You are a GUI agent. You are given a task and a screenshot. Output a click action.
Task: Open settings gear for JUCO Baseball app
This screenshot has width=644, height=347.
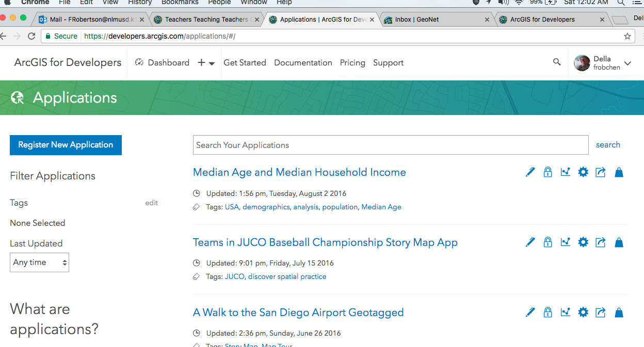tap(583, 242)
